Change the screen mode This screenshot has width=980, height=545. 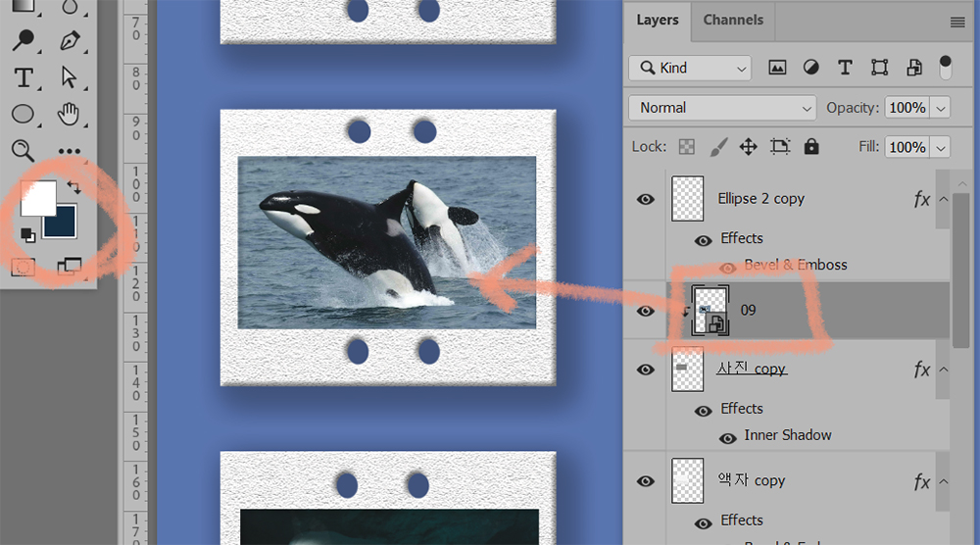[70, 267]
